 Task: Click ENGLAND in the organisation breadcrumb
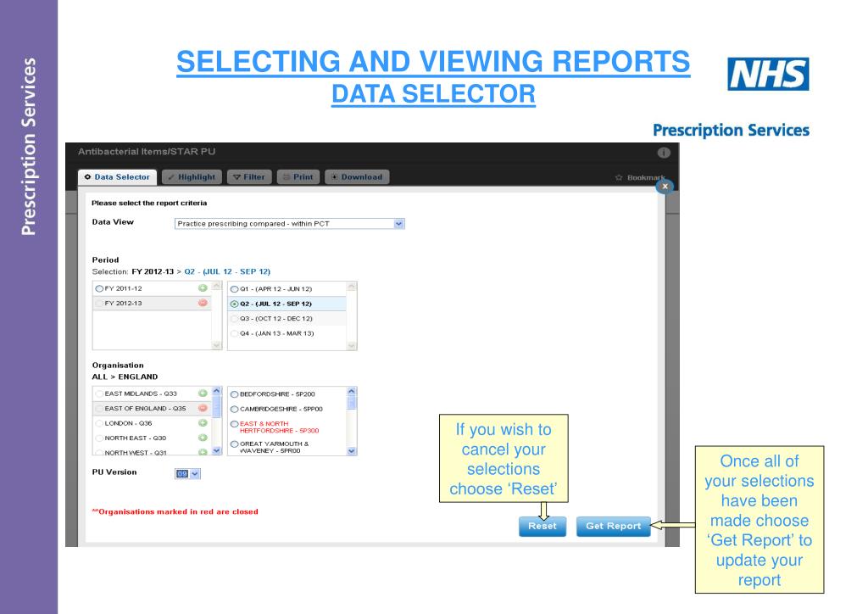pyautogui.click(x=138, y=377)
